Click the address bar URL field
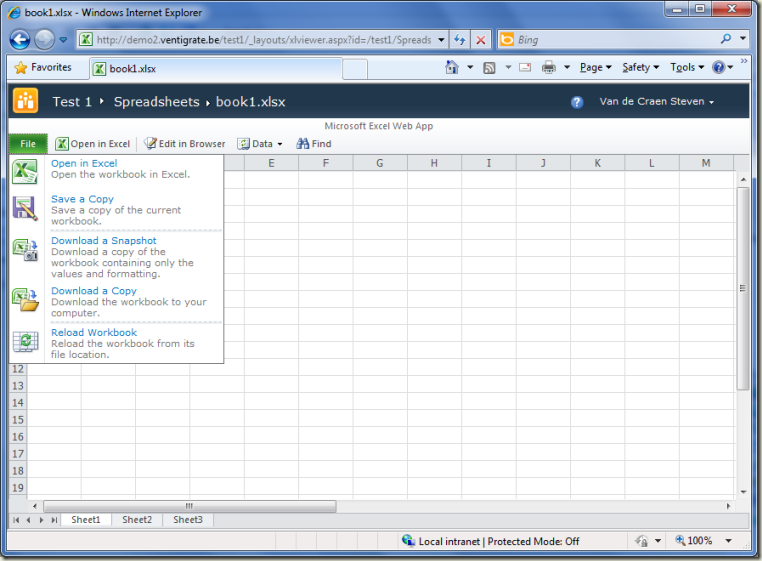The image size is (762, 561). pos(264,40)
